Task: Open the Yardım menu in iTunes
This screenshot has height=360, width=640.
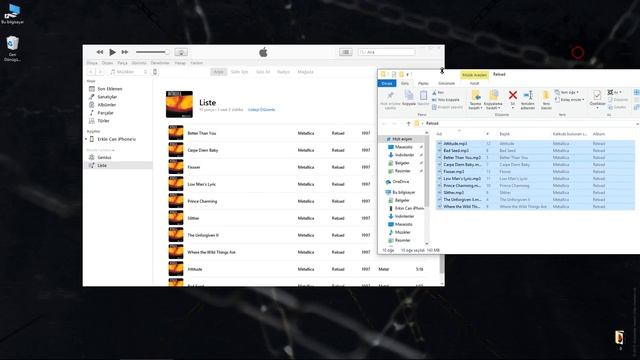Action: point(197,63)
